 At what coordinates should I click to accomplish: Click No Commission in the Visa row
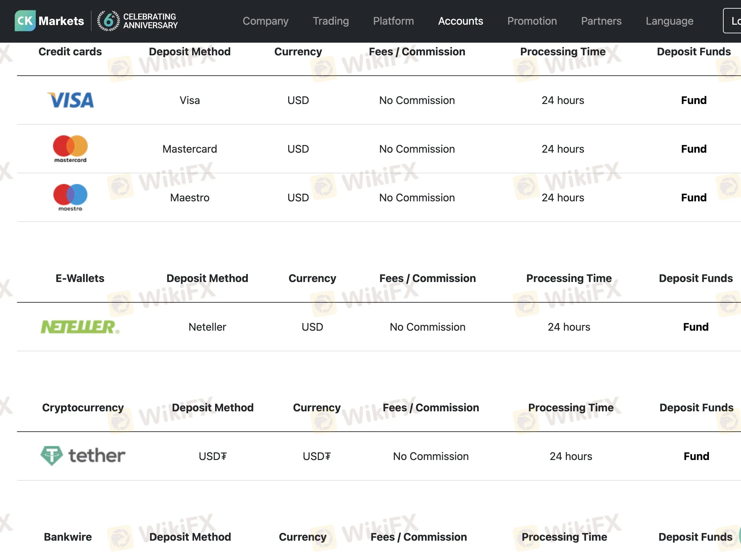coord(417,100)
